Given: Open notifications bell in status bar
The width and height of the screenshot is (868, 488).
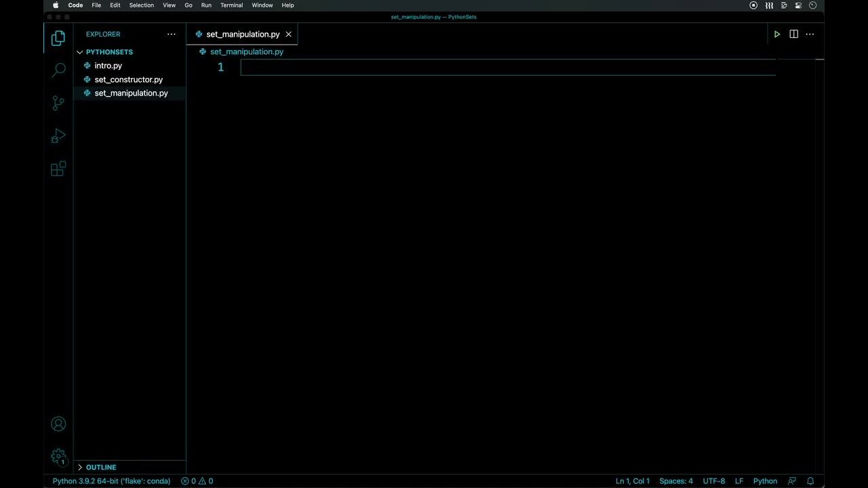Looking at the screenshot, I should click(x=810, y=481).
